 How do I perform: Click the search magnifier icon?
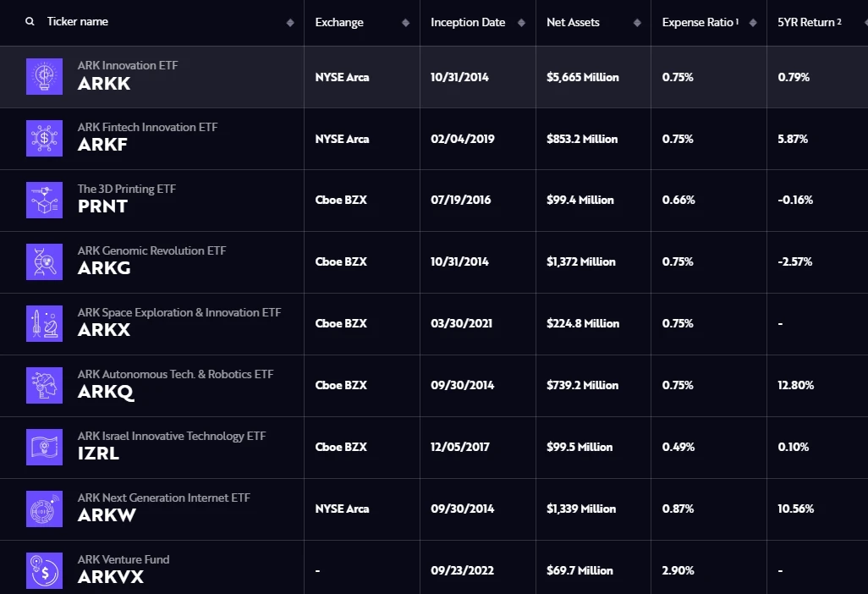point(30,22)
